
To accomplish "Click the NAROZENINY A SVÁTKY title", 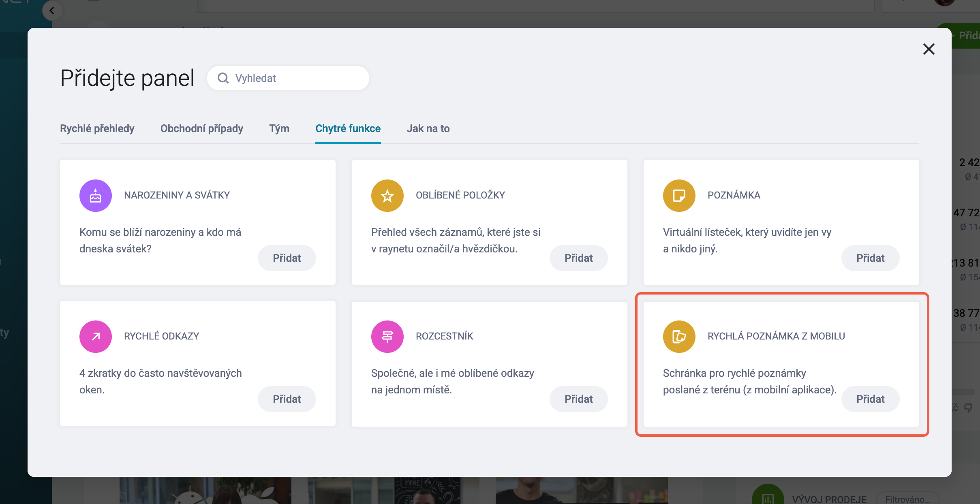I will tap(177, 195).
